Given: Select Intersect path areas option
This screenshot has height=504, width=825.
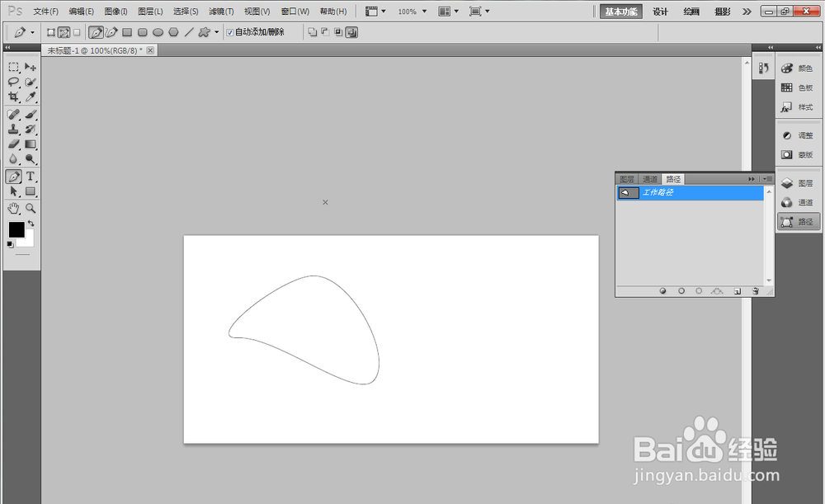Looking at the screenshot, I should [338, 33].
